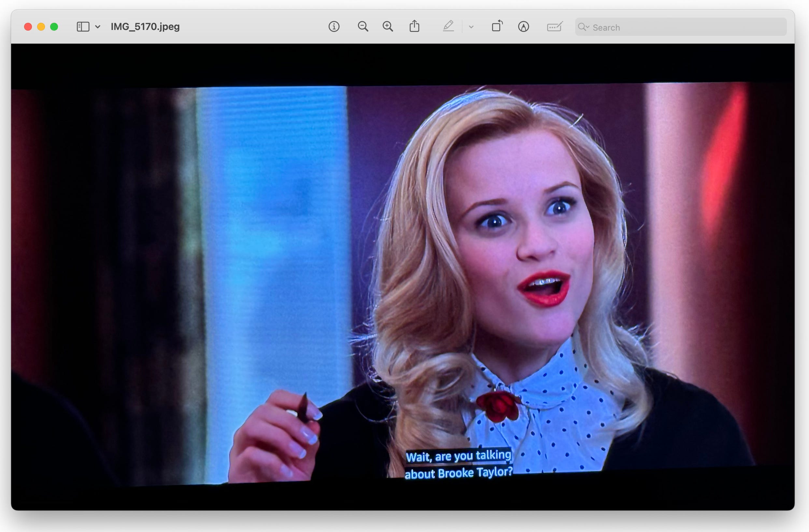Open search options magnifier dropdown
Screen dimensions: 809x532
coord(584,27)
